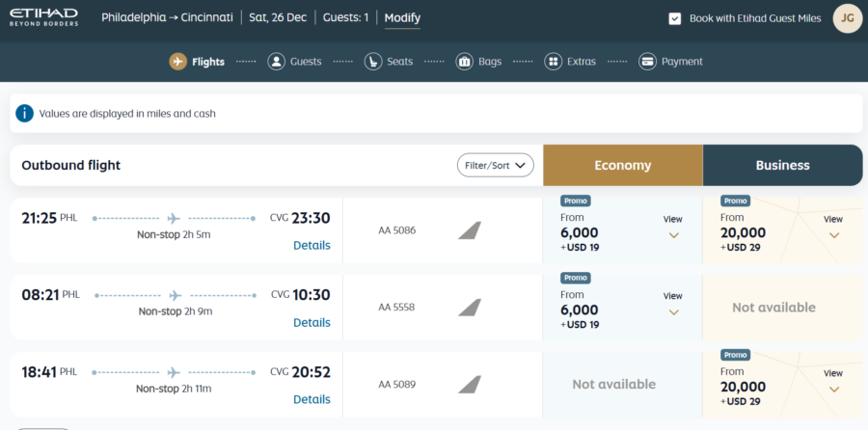Select the Flights step airplane icon
Screen dimensions: 868x430
177,62
